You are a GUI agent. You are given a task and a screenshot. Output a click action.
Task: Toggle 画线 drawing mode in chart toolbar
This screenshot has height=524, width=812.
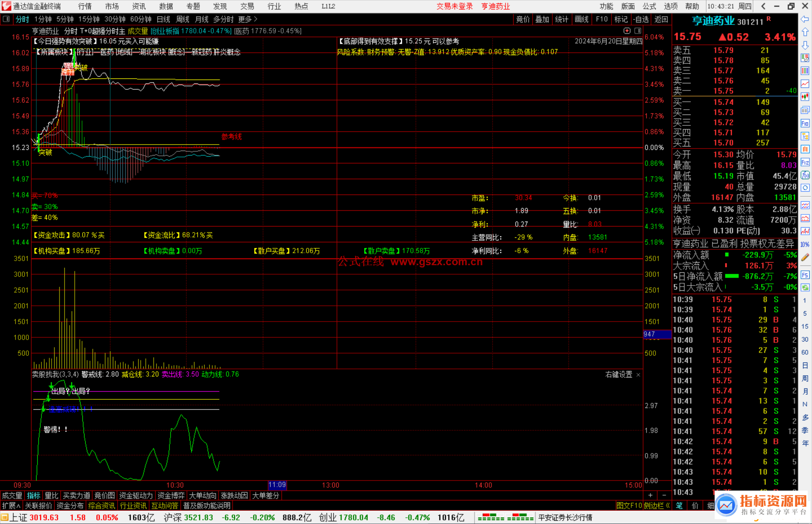point(582,19)
